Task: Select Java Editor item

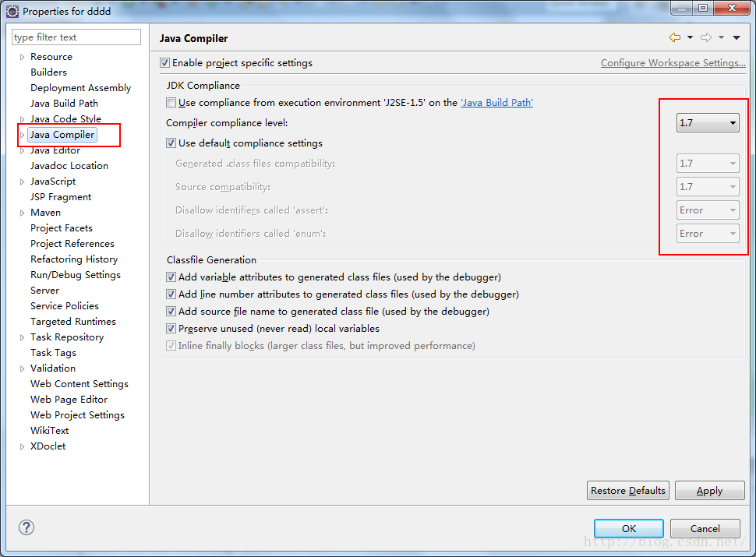Action: pos(55,150)
